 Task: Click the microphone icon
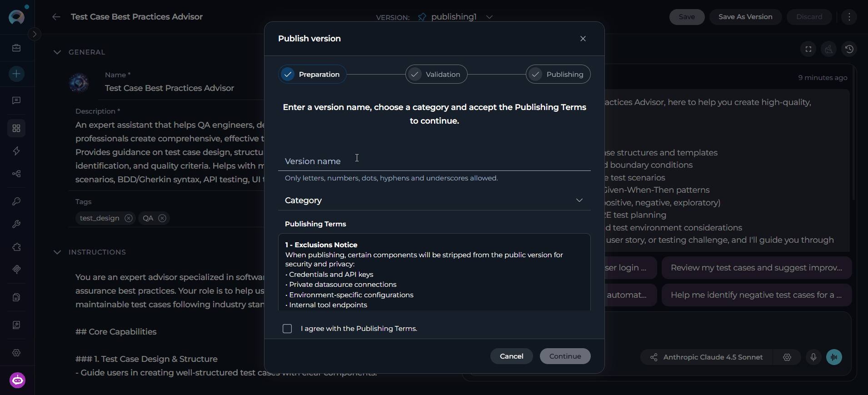813,357
